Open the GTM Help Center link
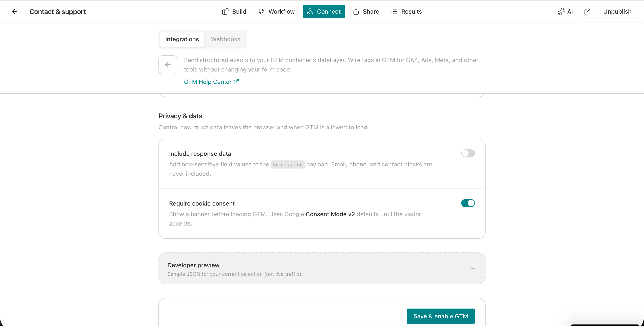Image resolution: width=644 pixels, height=326 pixels. [207, 82]
